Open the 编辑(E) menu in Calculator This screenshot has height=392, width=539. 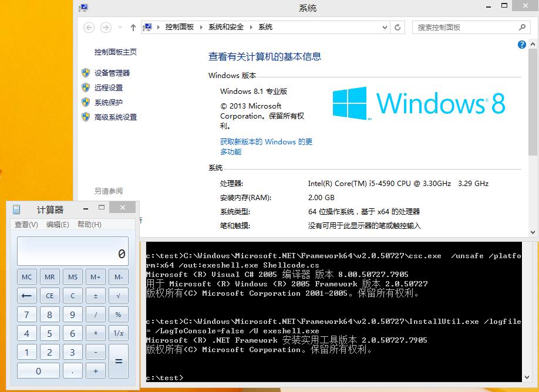point(58,225)
